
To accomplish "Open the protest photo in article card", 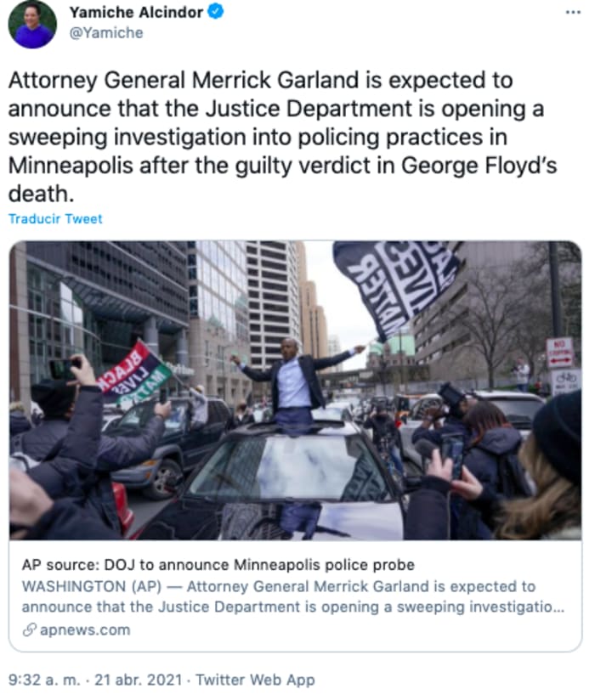I will pos(295,390).
